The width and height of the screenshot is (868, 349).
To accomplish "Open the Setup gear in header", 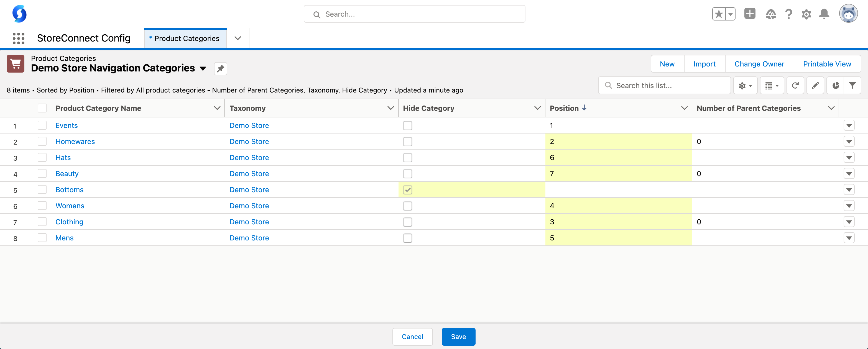I will (x=806, y=14).
